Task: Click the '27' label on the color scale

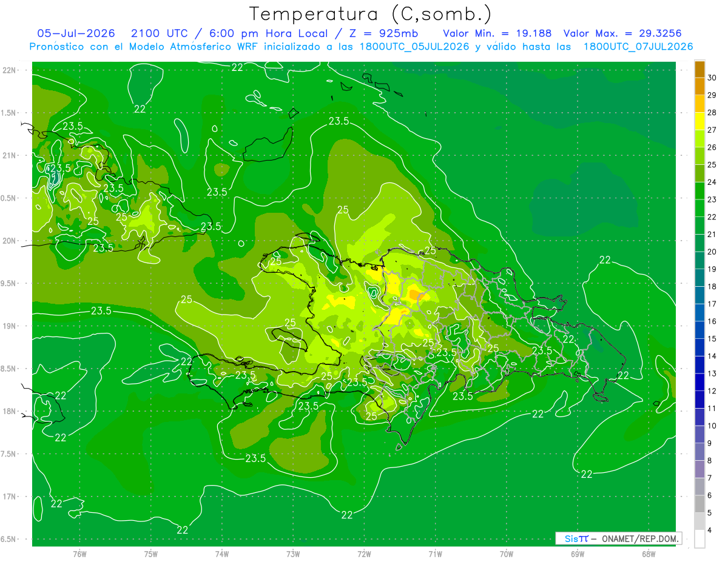Action: coord(712,129)
